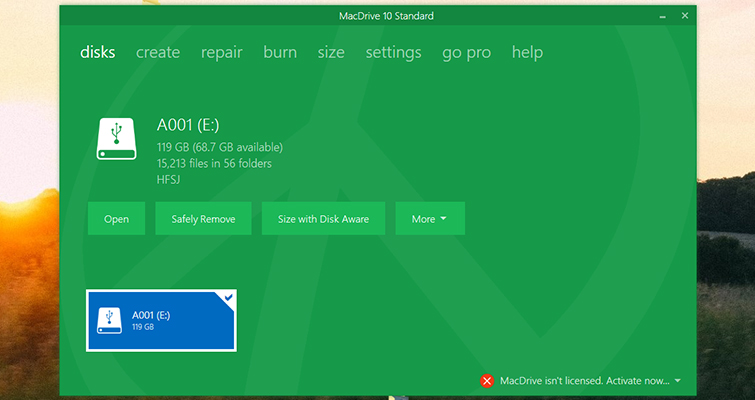Click the Open button for A001
The width and height of the screenshot is (755, 400).
(x=117, y=219)
